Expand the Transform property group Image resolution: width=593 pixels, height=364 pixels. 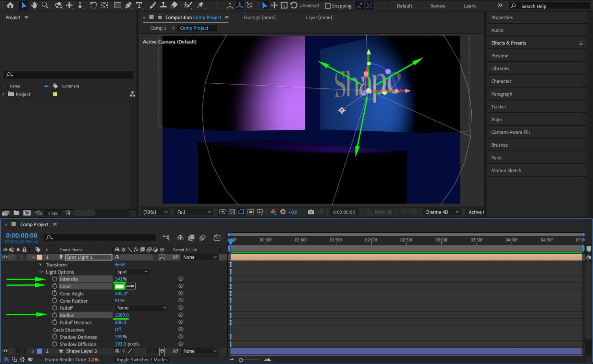click(x=40, y=264)
